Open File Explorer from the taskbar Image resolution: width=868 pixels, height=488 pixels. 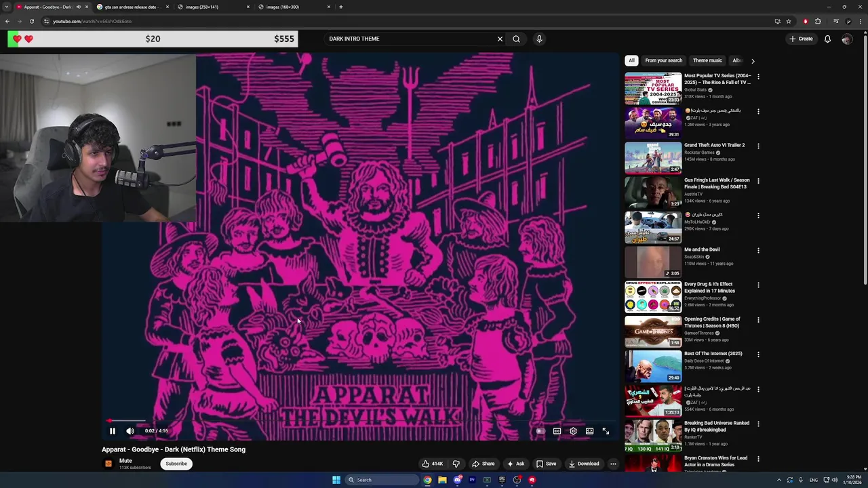click(x=442, y=480)
